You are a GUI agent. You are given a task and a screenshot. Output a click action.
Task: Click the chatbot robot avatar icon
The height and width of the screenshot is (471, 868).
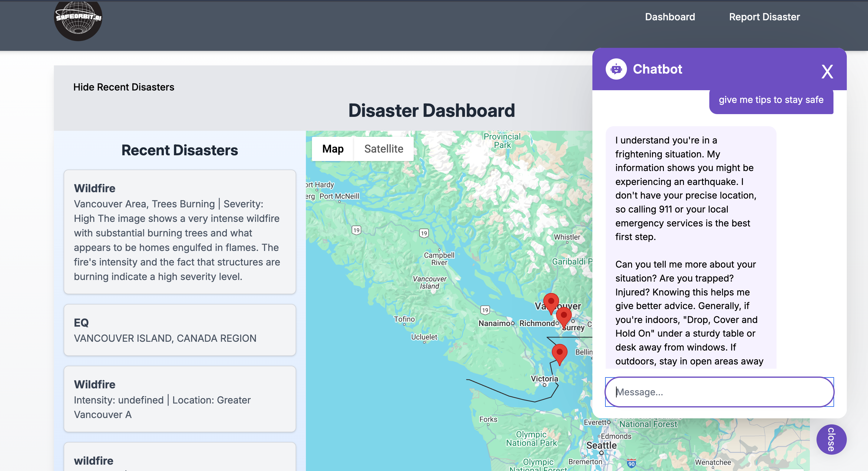616,69
